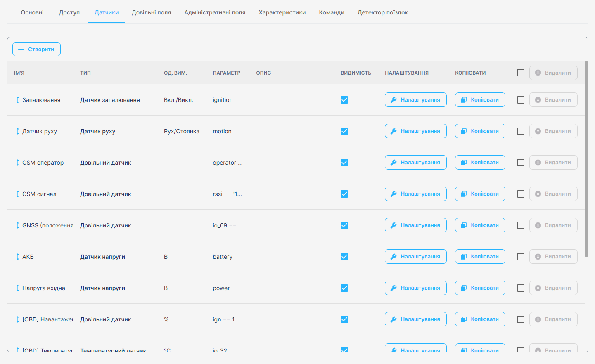Open the Детектор поїздок tab

(x=383, y=12)
